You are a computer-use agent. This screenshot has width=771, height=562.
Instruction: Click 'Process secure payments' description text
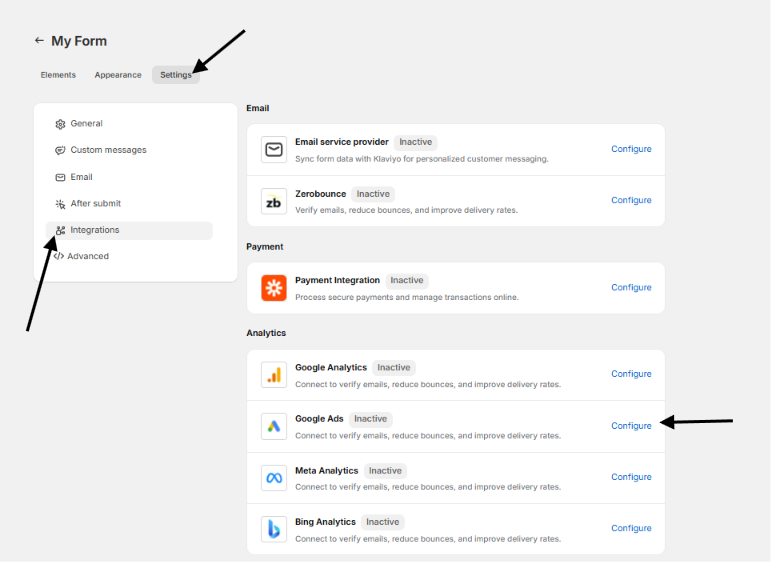click(x=407, y=297)
